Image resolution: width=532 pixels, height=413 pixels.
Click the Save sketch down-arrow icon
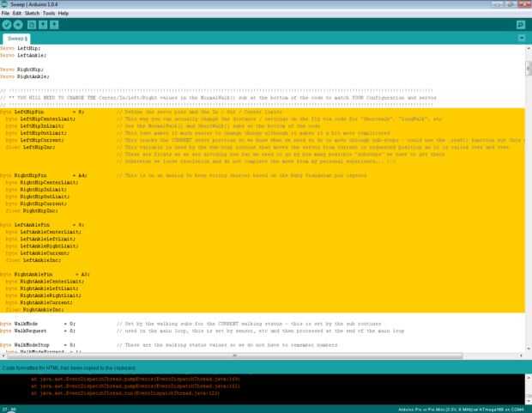[x=54, y=25]
